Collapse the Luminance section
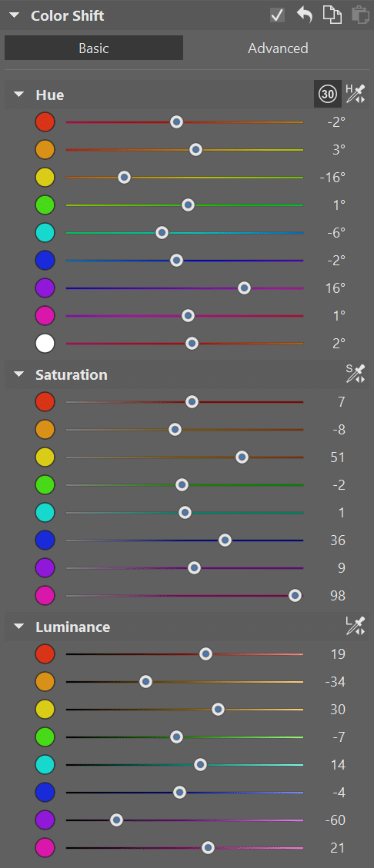The image size is (374, 868). (18, 627)
